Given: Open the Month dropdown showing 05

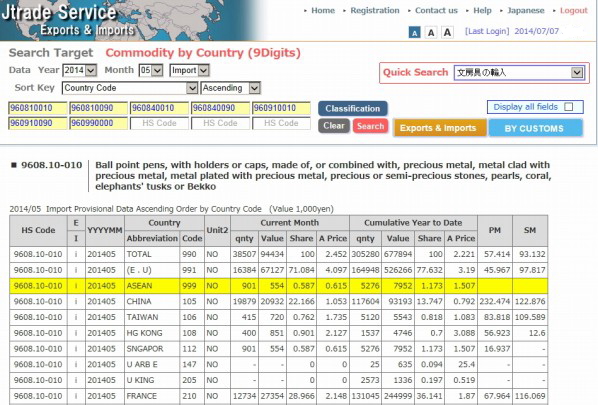Looking at the screenshot, I should 151,70.
